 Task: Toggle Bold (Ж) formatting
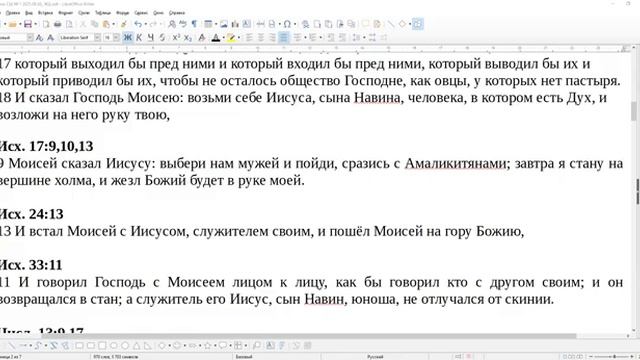coord(128,38)
